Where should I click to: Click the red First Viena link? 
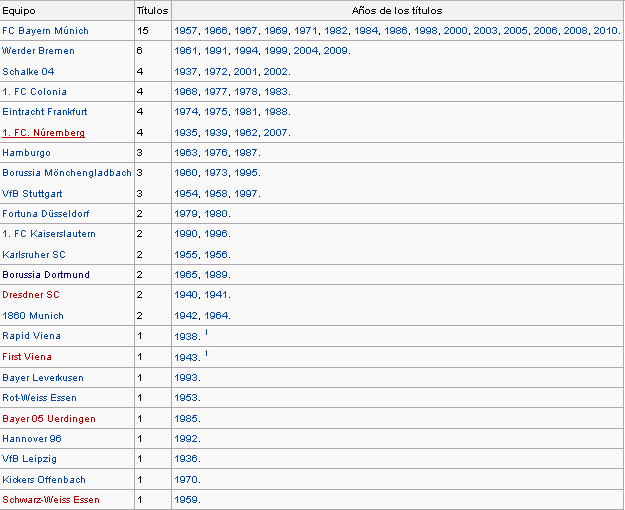coord(27,356)
